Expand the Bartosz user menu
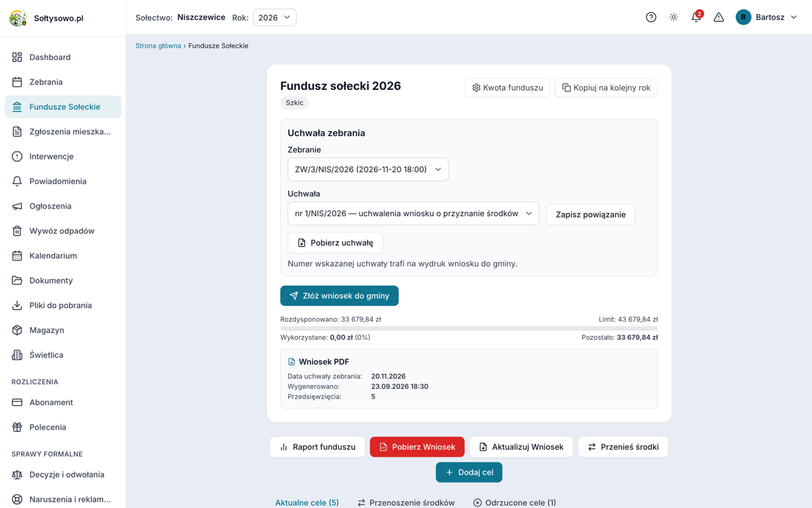Screen dimensions: 812x508 click(767, 18)
